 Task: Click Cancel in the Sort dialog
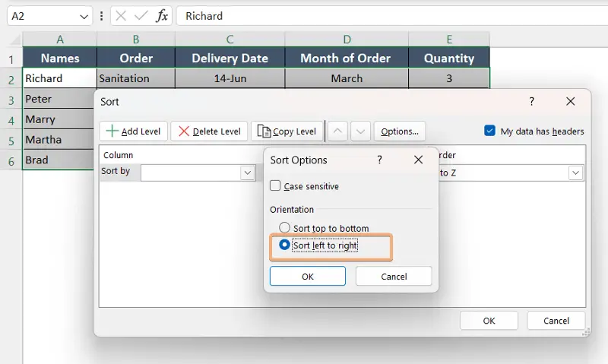pos(556,321)
